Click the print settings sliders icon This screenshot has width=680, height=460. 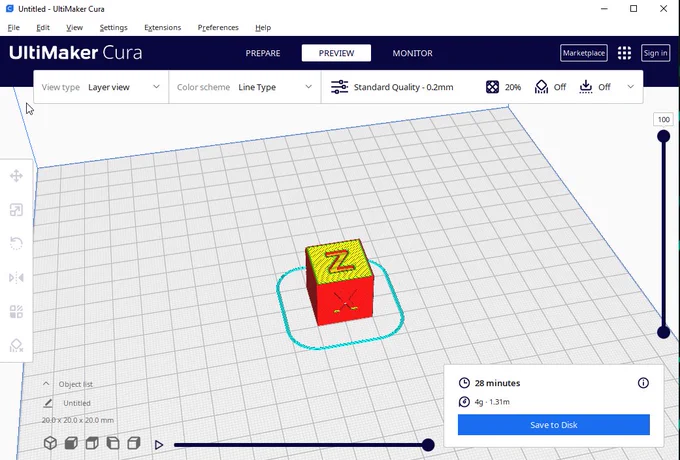(x=340, y=87)
